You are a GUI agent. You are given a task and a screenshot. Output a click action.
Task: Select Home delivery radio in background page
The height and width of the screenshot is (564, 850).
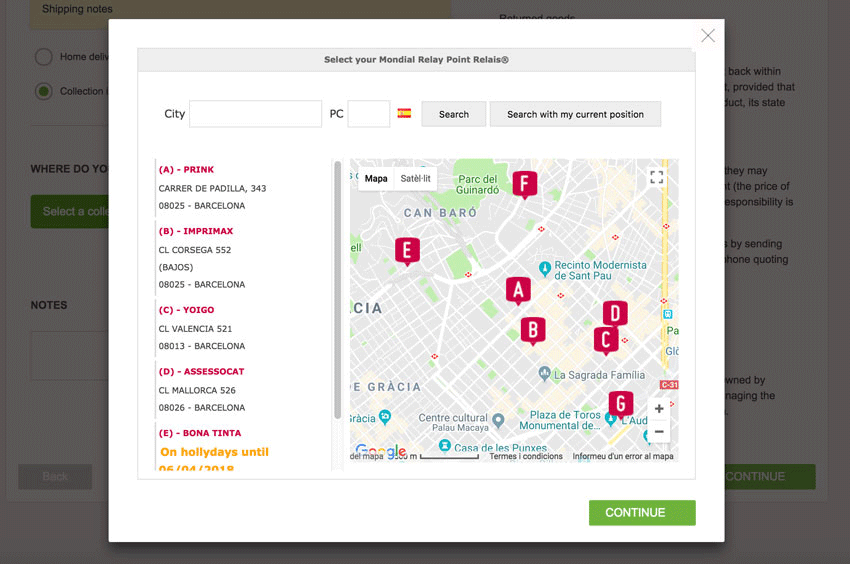[x=43, y=56]
